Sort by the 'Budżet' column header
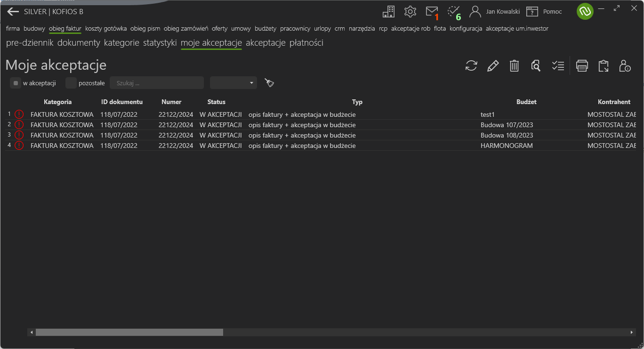Screen dimensions: 644x349 pos(526,102)
